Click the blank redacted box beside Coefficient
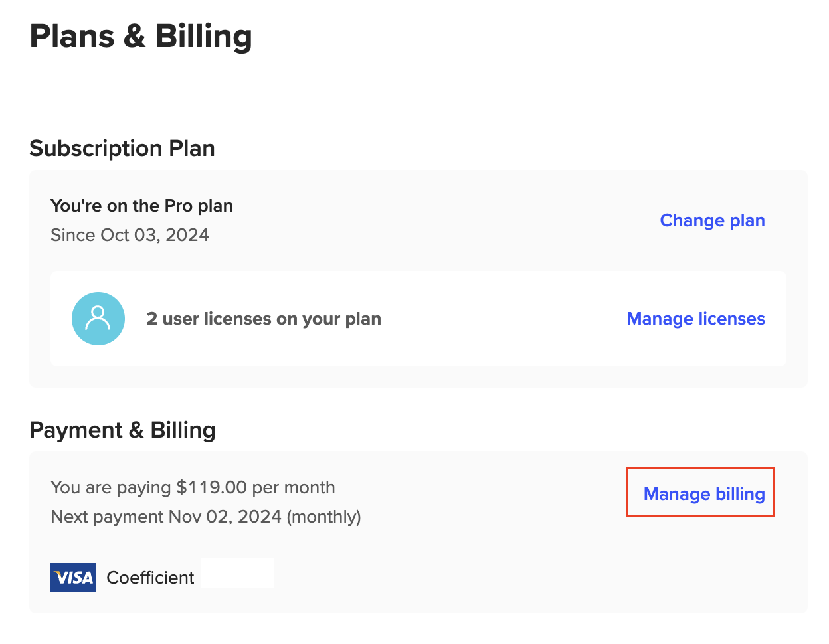Screen dimensions: 829x644 (237, 573)
